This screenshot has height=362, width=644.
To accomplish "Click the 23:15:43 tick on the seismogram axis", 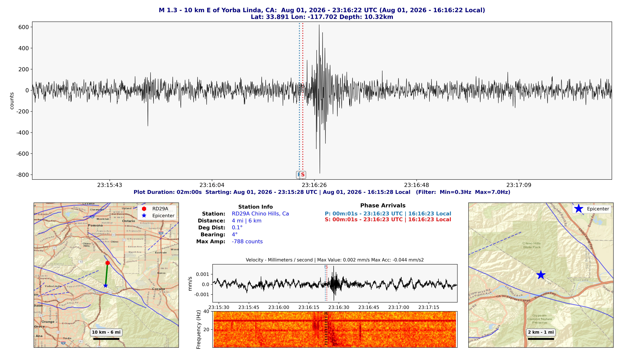I will tap(109, 185).
